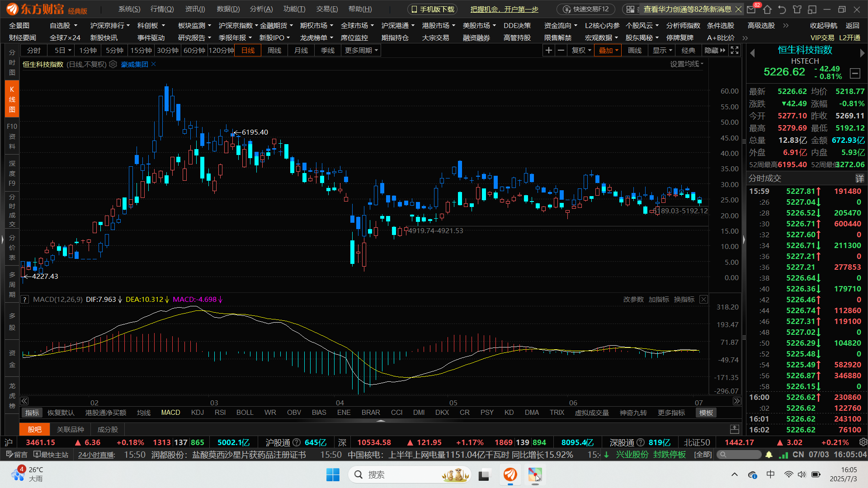Click the minus box beside price change
The image size is (868, 488).
click(855, 73)
